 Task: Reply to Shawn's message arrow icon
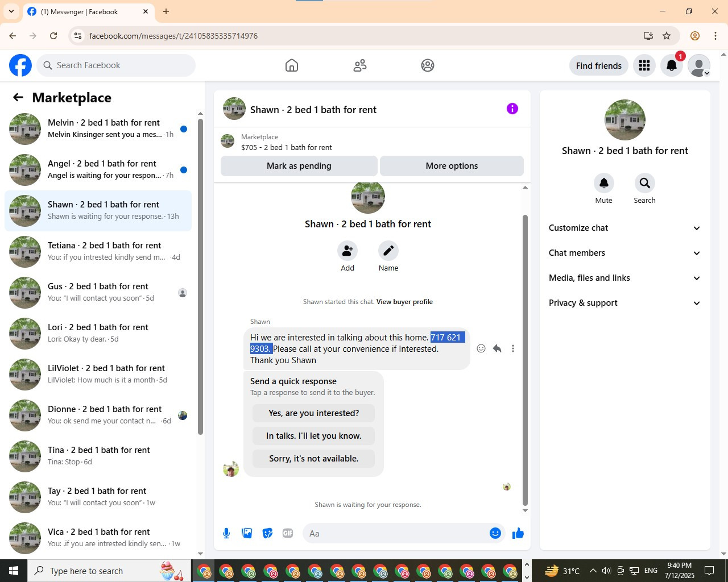[x=497, y=348]
